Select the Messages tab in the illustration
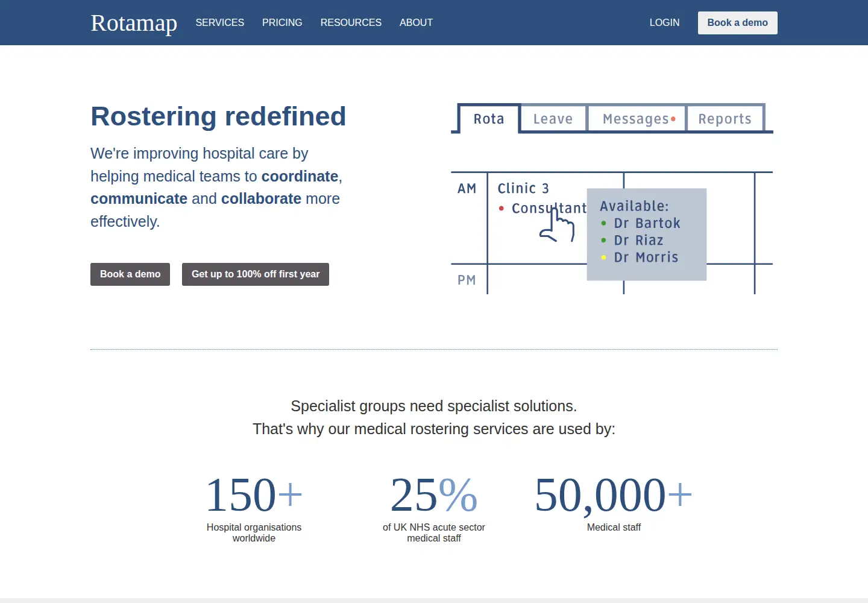This screenshot has width=868, height=603. (638, 119)
